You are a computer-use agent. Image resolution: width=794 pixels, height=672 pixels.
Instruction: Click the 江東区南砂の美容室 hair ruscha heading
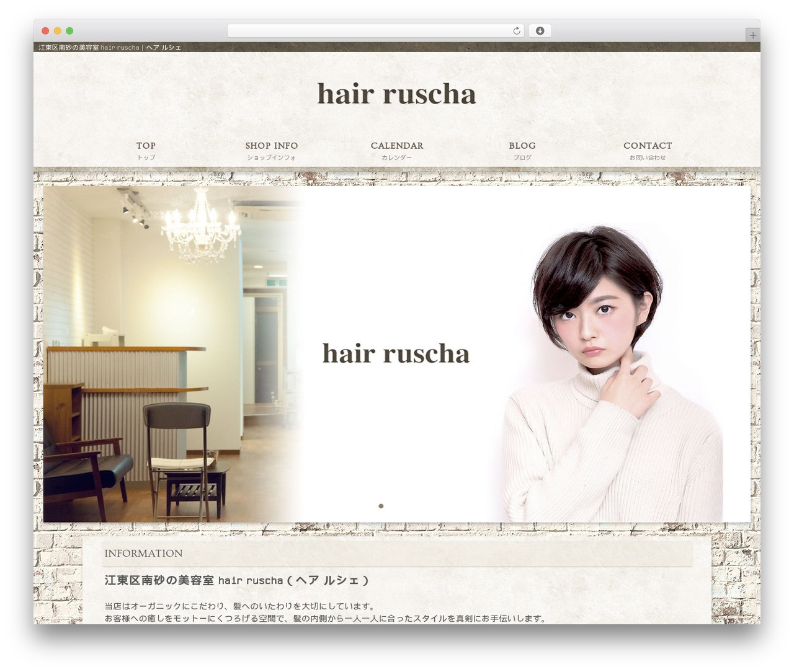click(237, 581)
